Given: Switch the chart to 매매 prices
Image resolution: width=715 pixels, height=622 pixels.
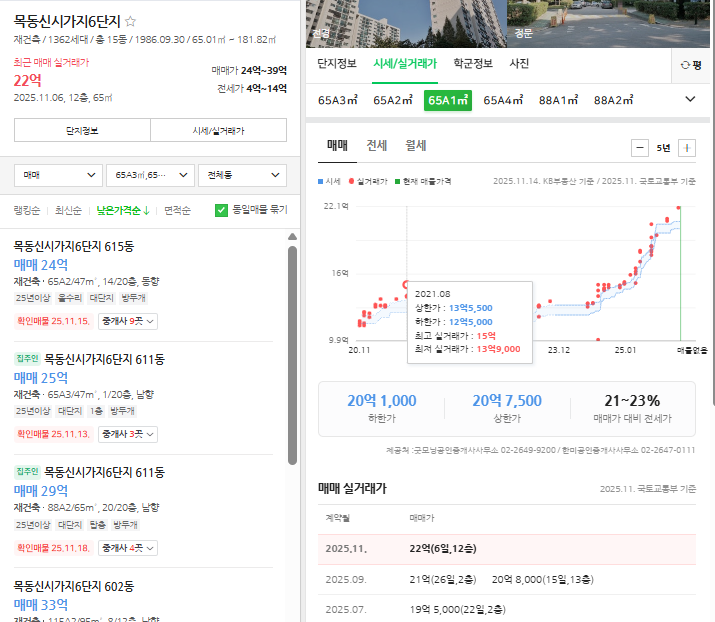Looking at the screenshot, I should tap(337, 146).
